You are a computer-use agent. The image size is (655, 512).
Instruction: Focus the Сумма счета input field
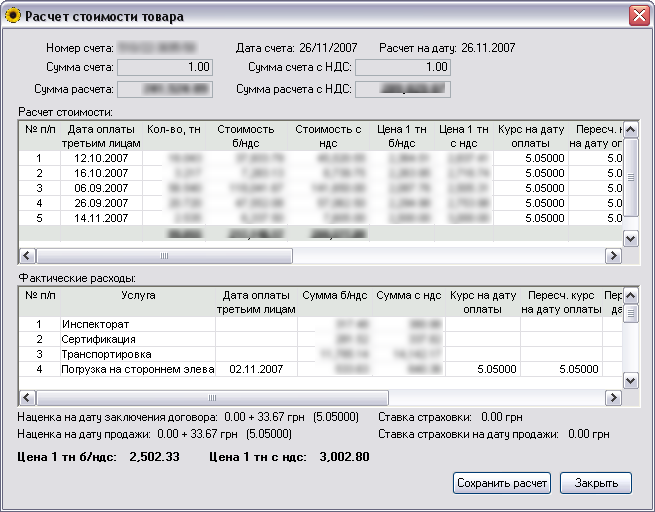165,67
